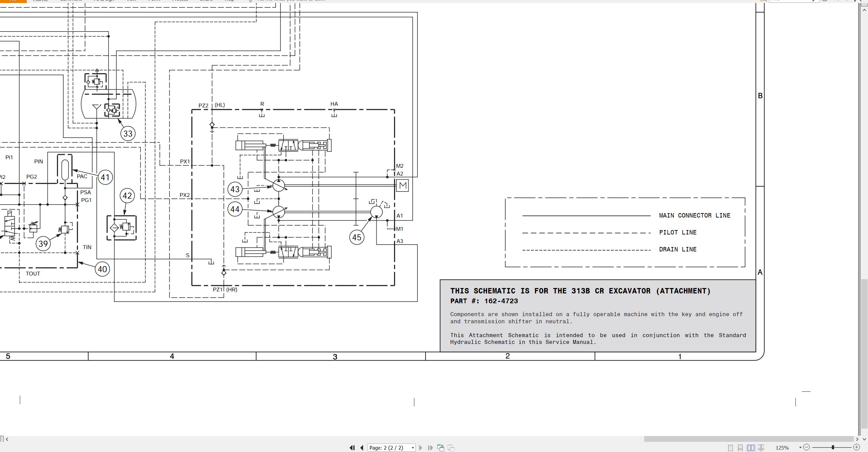Click the PART #: 162-4723 text

click(x=484, y=301)
